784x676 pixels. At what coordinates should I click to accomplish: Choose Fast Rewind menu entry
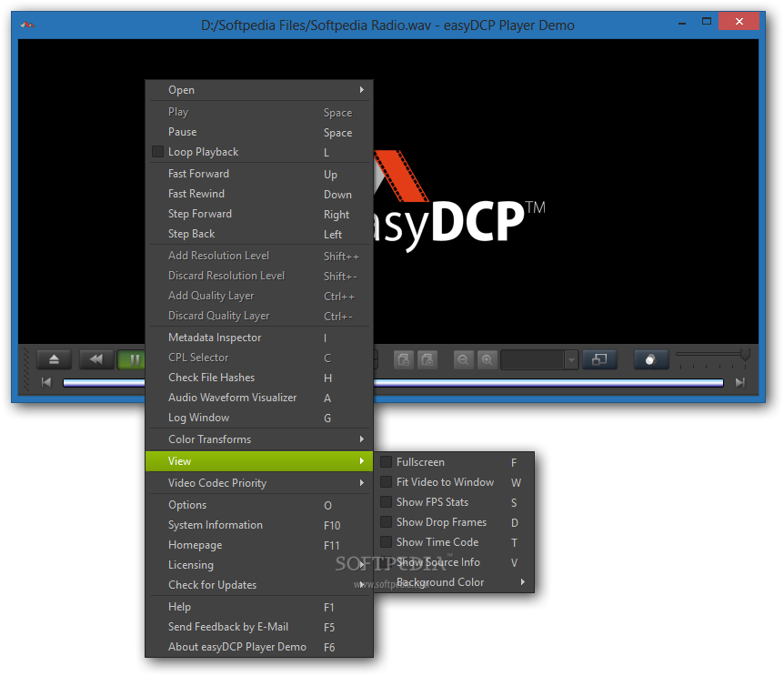259,194
